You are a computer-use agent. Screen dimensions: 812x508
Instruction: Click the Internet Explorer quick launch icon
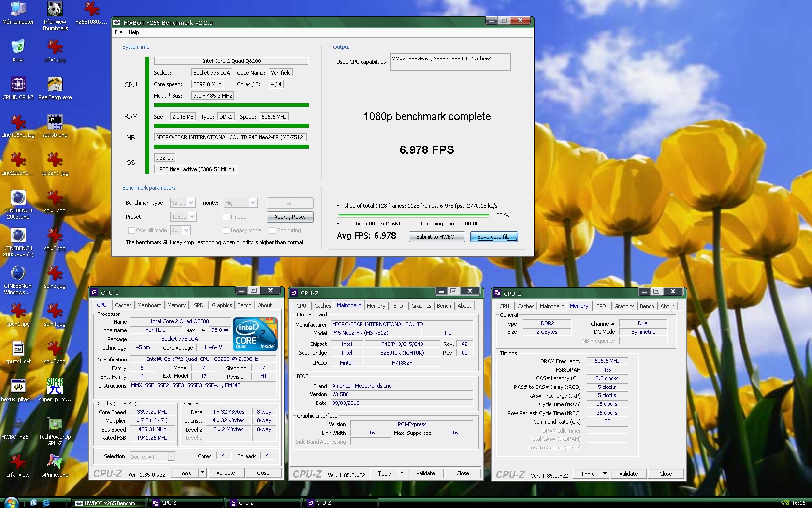pos(46,503)
